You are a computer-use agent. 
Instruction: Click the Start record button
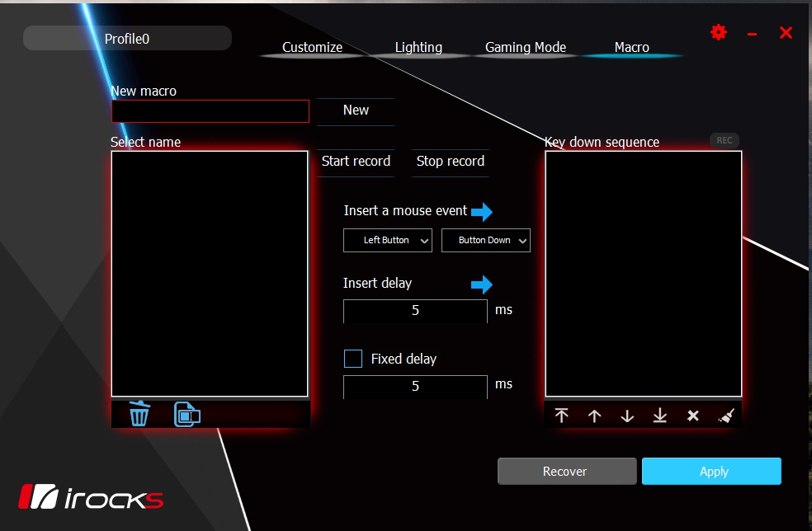coord(356,161)
